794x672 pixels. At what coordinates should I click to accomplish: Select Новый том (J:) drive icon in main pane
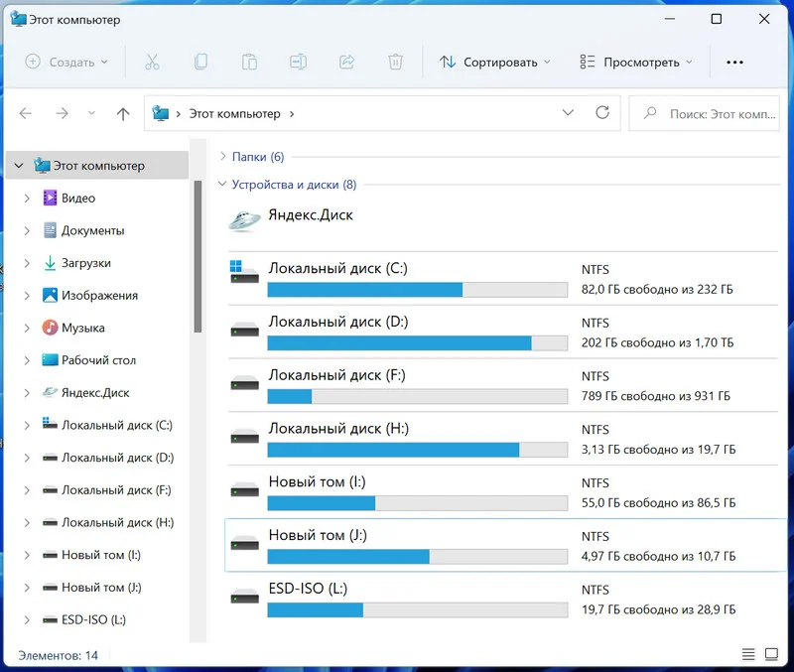pos(244,543)
